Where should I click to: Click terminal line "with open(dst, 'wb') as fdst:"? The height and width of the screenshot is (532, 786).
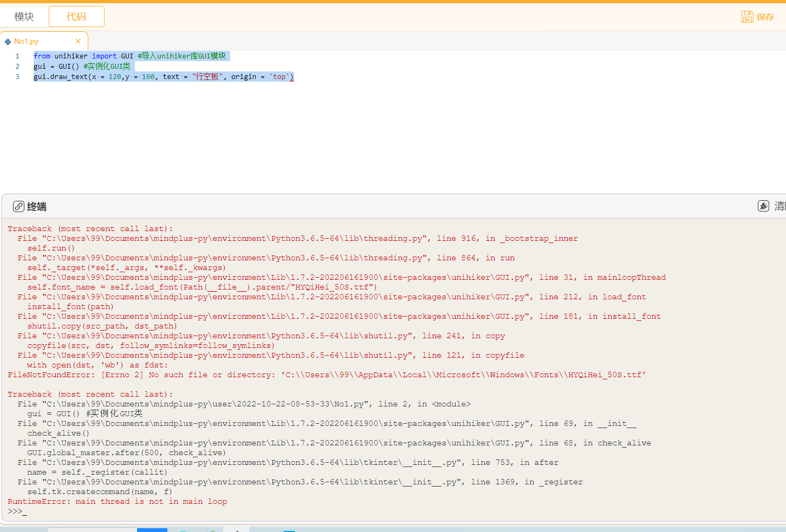(98, 365)
